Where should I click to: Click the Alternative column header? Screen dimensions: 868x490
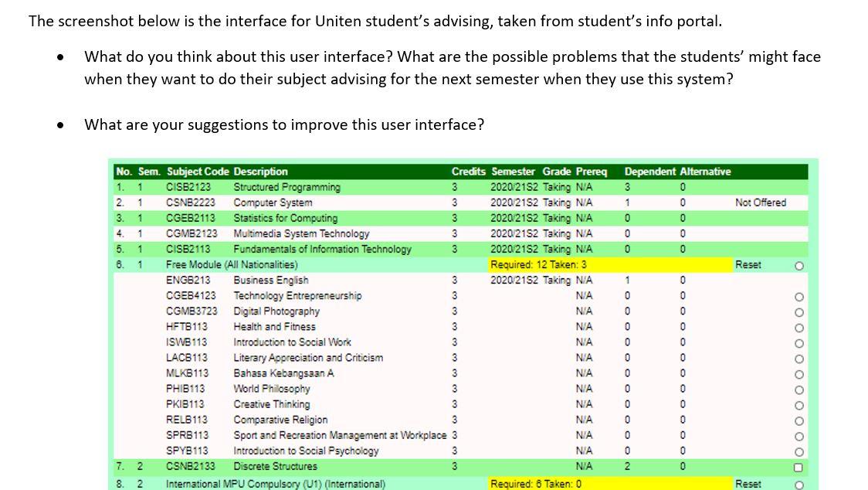[705, 172]
